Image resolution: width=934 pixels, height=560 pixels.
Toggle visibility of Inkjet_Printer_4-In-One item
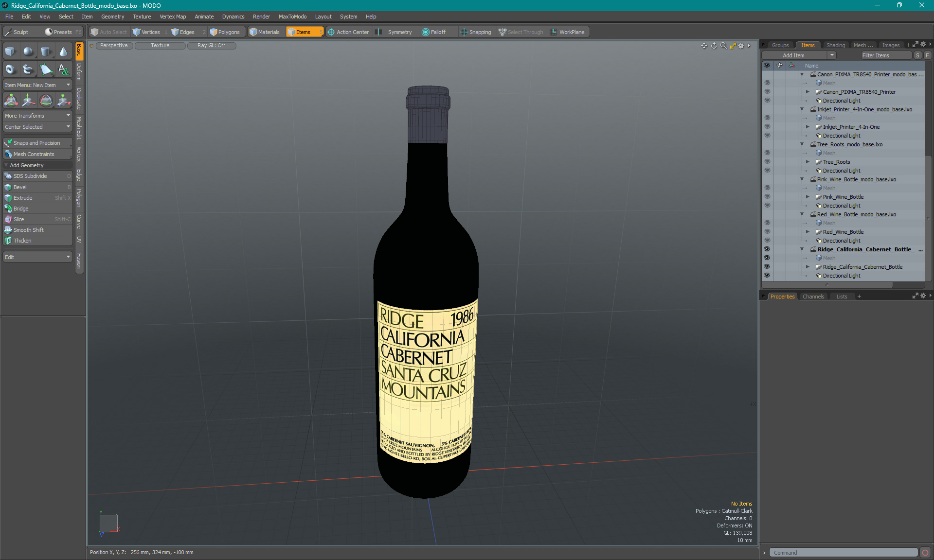click(767, 127)
